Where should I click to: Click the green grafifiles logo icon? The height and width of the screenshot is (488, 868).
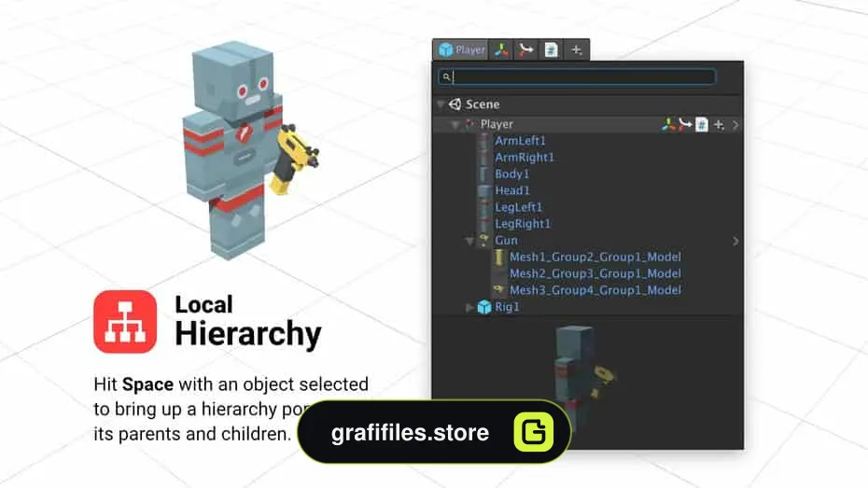534,432
